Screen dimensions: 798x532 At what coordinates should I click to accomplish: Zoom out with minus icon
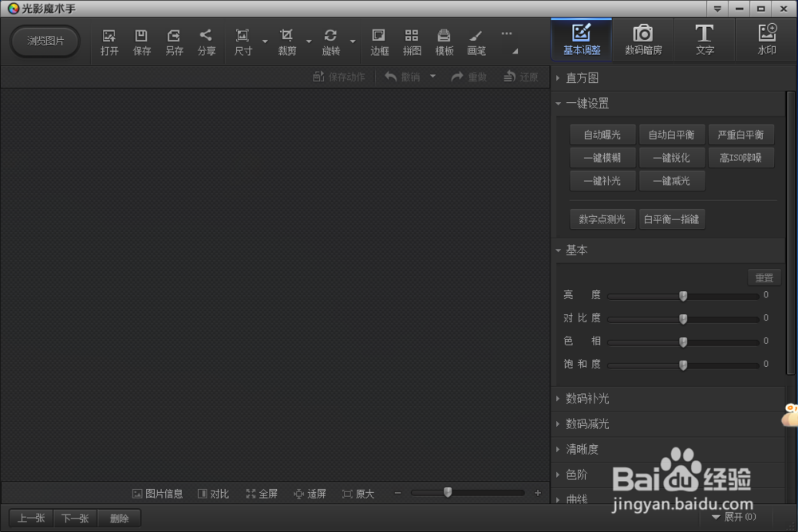pyautogui.click(x=398, y=493)
